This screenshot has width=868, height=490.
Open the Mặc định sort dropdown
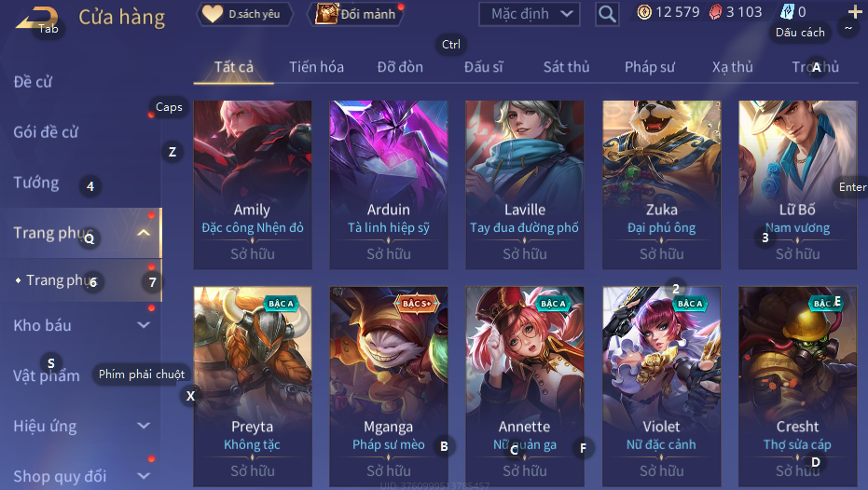pyautogui.click(x=530, y=14)
